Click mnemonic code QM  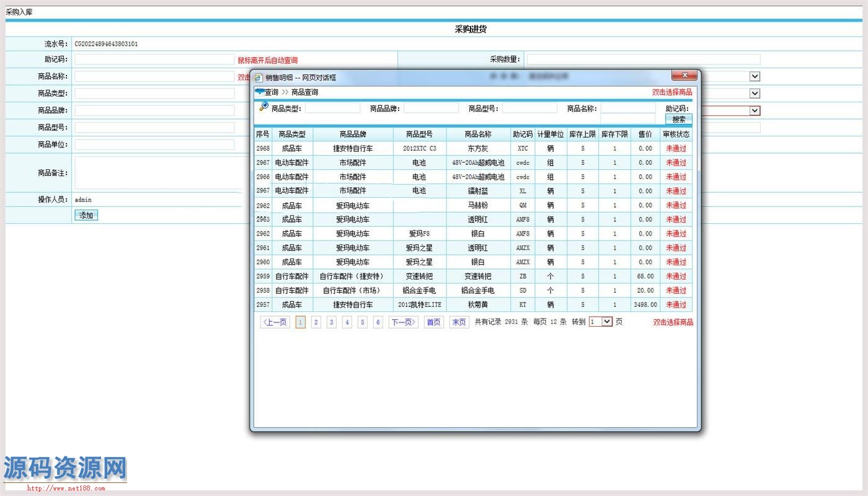[523, 205]
